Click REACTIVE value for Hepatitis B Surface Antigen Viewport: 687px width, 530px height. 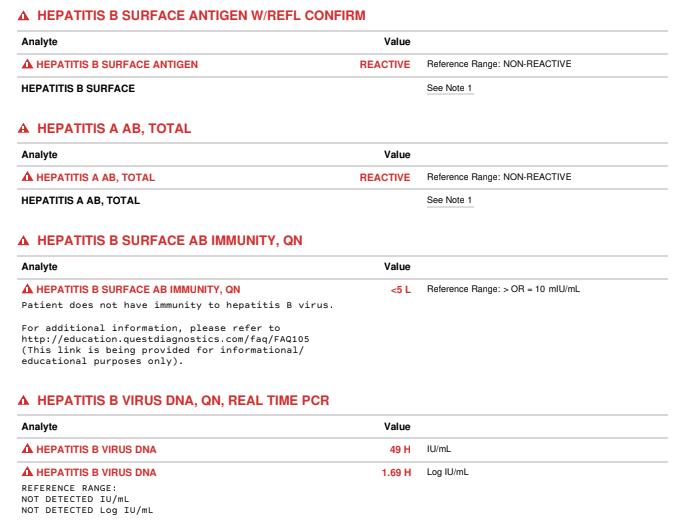[385, 64]
